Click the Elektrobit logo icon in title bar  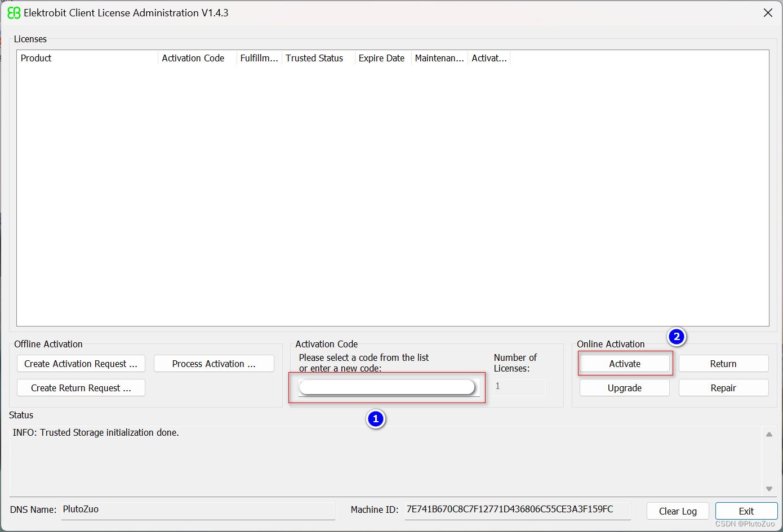(14, 13)
